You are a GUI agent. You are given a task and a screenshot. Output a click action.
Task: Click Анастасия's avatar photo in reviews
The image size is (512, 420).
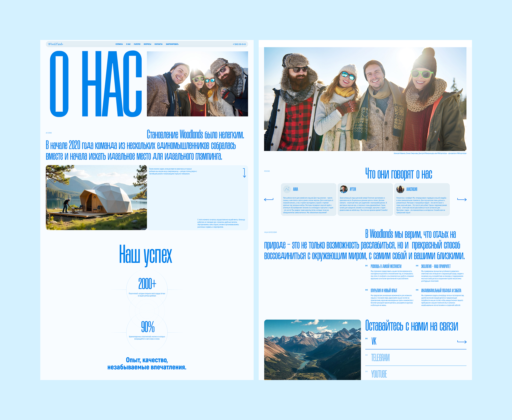click(x=400, y=189)
